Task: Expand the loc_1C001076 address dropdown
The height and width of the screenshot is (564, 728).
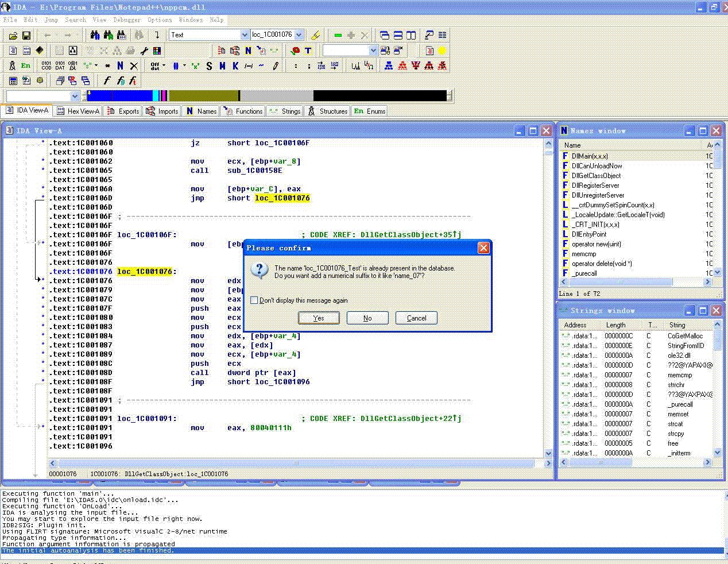Action: tap(299, 35)
